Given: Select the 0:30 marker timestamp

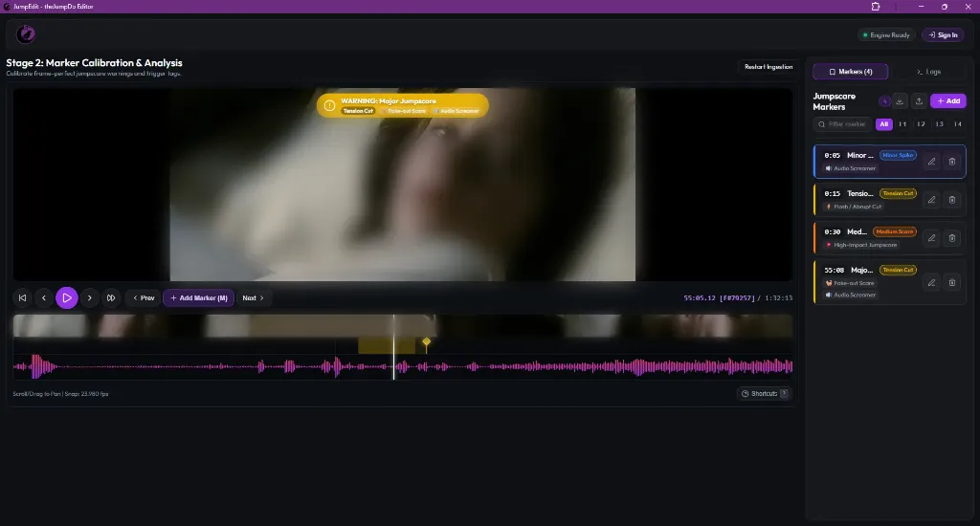Looking at the screenshot, I should click(x=832, y=231).
